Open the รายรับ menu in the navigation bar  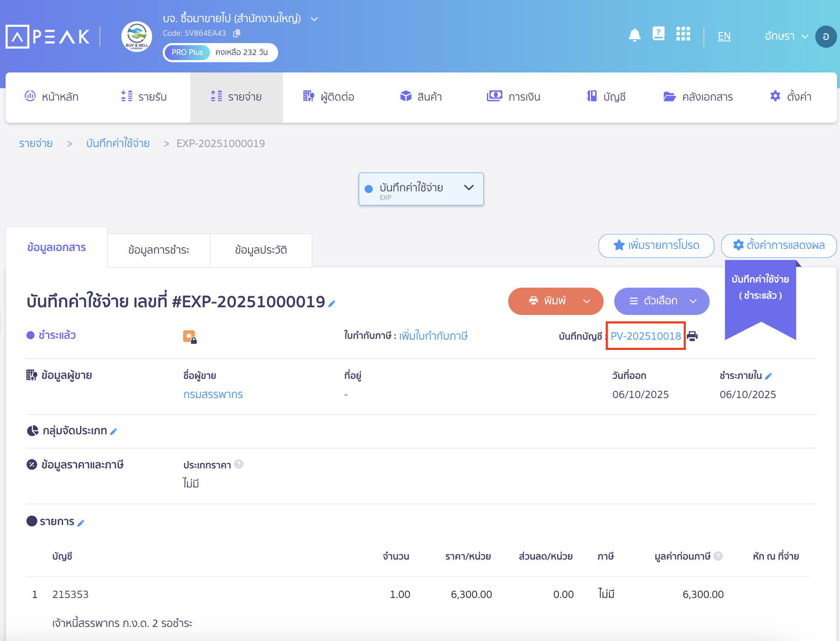144,97
